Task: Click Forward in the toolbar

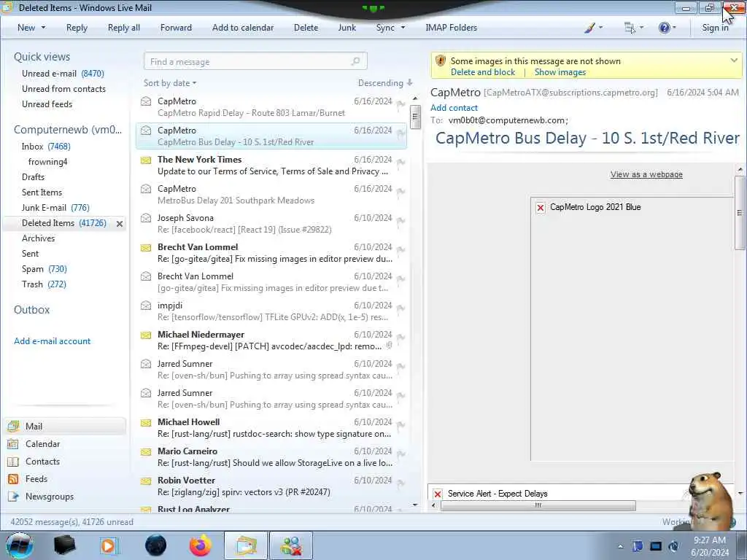Action: pyautogui.click(x=176, y=28)
